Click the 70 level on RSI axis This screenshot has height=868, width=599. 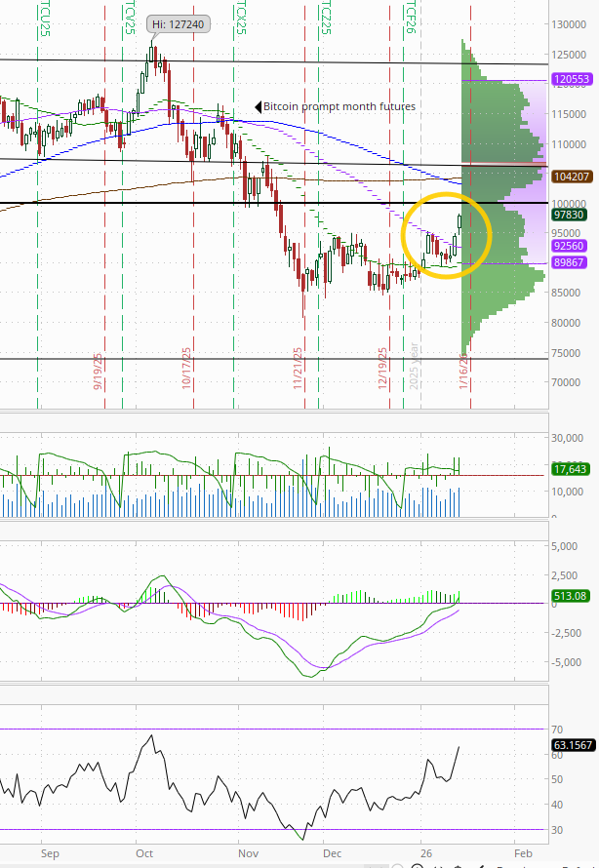point(557,730)
